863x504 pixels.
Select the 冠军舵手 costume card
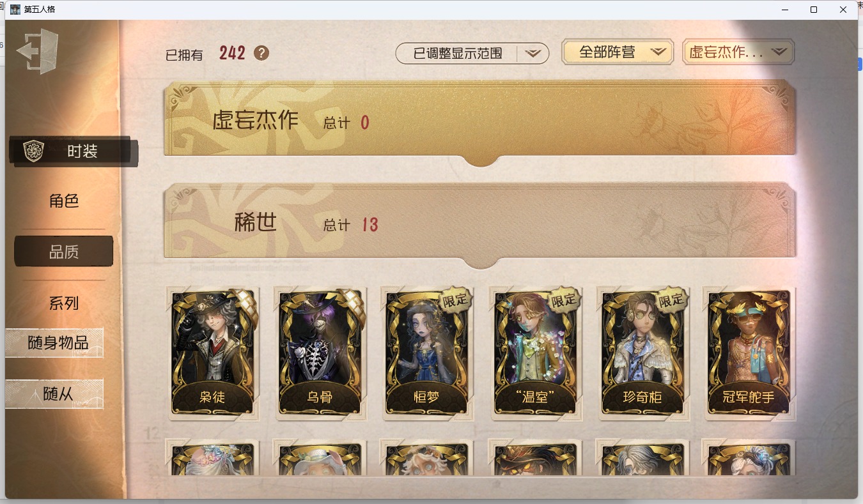pos(749,354)
